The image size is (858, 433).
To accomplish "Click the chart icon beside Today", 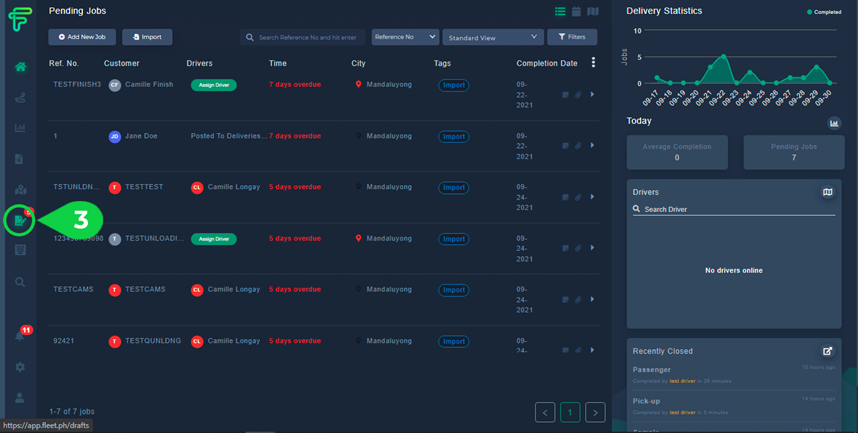I will click(x=834, y=123).
